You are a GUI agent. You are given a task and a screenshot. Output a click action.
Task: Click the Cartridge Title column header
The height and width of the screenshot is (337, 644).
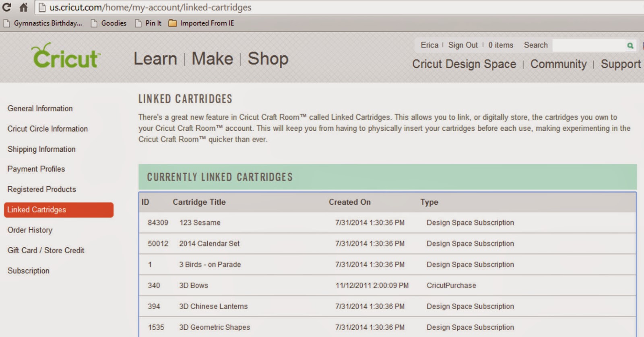(199, 202)
